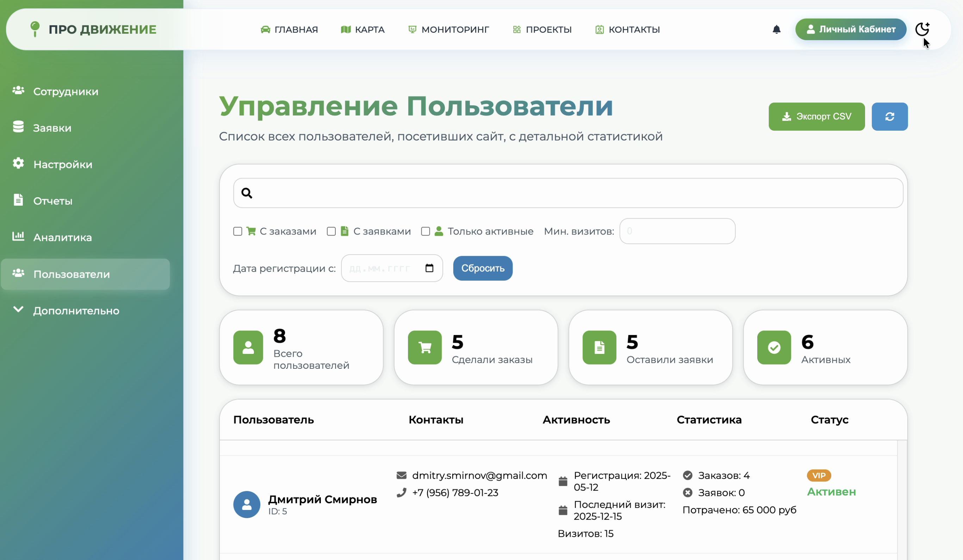Image resolution: width=963 pixels, height=560 pixels.
Task: Switch to the КАРТА navigation item
Action: click(362, 30)
